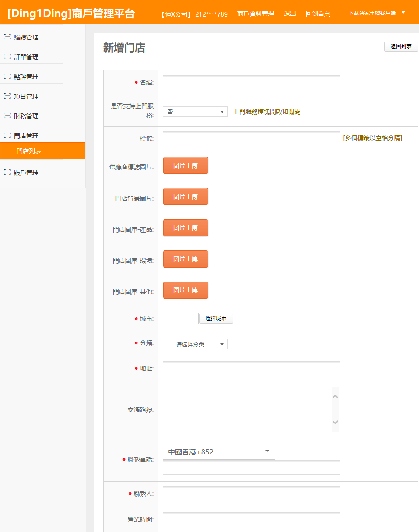Toggle the 項目管理 section icon

pos(7,96)
